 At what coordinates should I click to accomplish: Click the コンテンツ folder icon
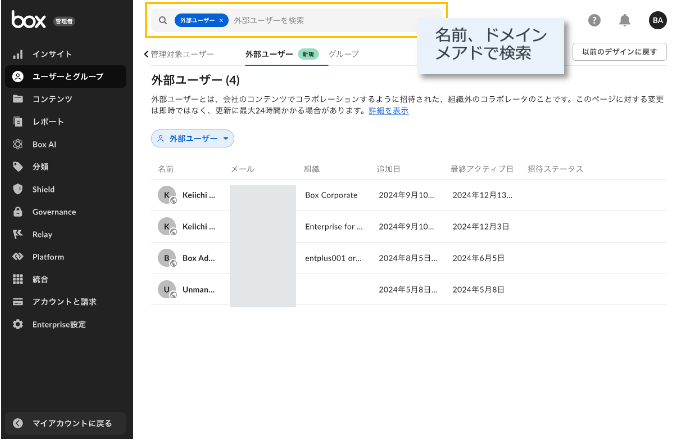coord(18,99)
